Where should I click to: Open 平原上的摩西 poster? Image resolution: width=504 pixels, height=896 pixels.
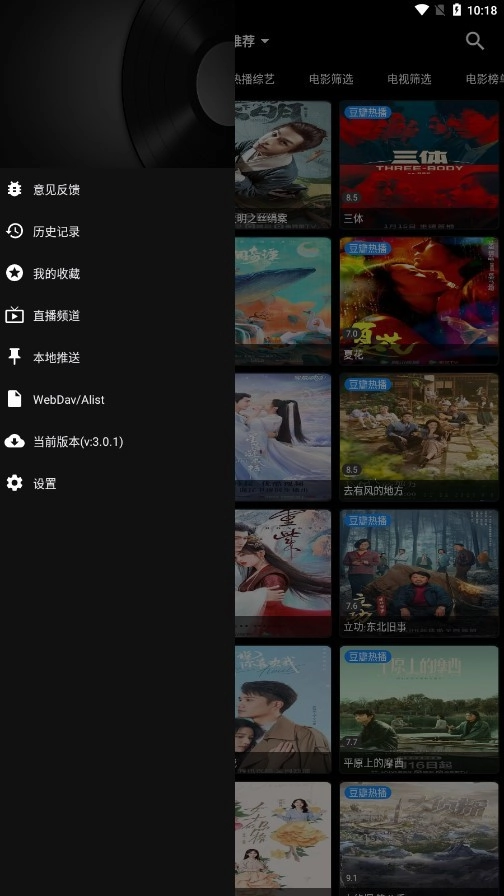click(x=419, y=709)
